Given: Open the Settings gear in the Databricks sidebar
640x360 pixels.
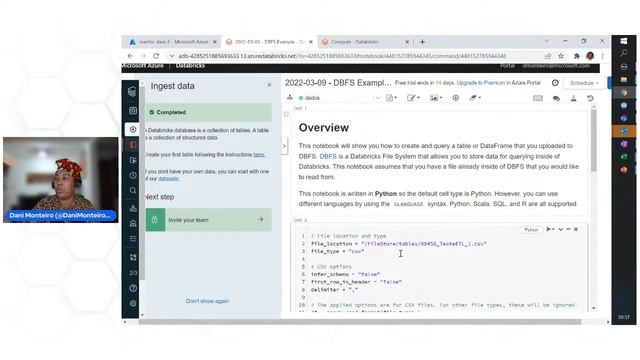Looking at the screenshot, I should point(133,303).
